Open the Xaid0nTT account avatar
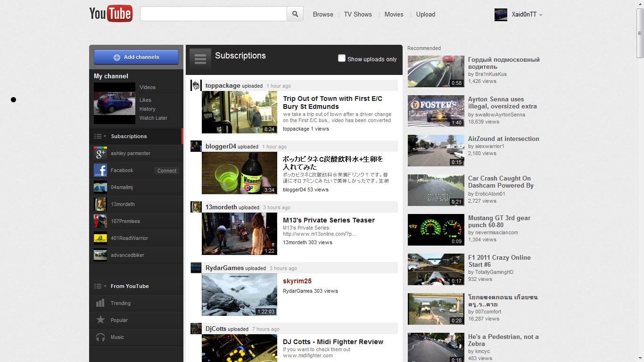This screenshot has height=362, width=644. click(x=501, y=15)
